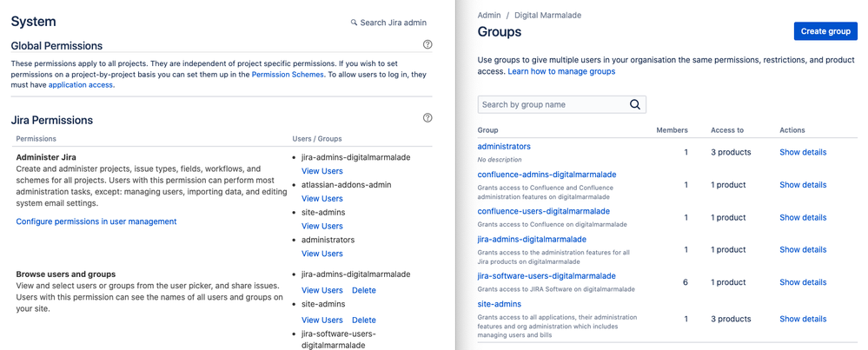
Task: Show details for confluence-users-digitalmarmalade
Action: 803,217
